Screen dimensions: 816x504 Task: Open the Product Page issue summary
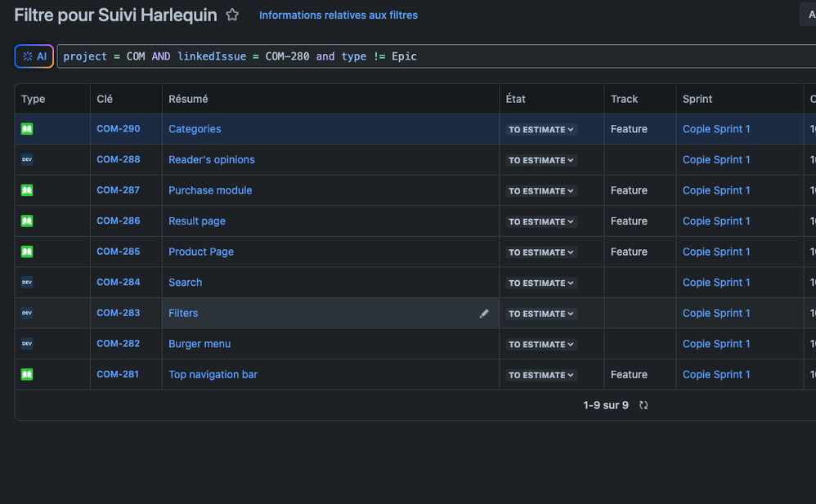pyautogui.click(x=201, y=252)
